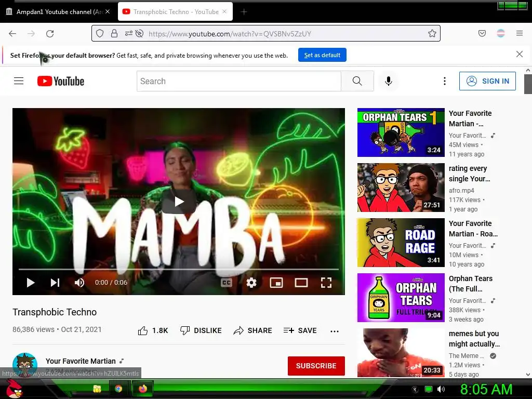Viewport: 532px width, 399px height.
Task: Open more actions below the video
Action: coord(335,331)
